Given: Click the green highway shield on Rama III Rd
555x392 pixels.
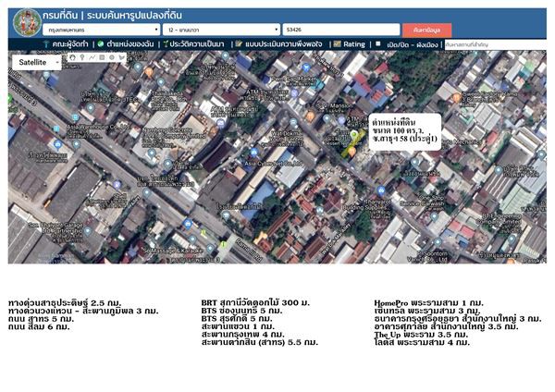Looking at the screenshot, I should point(223,244).
